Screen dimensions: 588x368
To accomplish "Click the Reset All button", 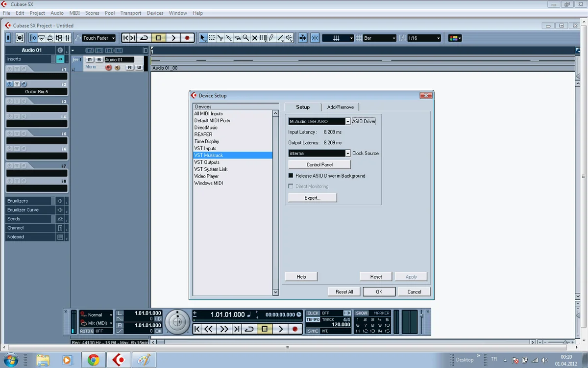I will click(344, 291).
